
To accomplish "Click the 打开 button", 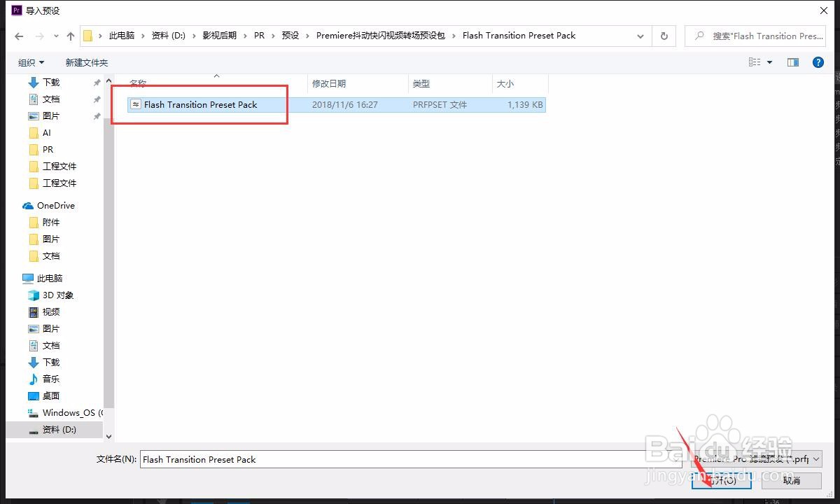I will click(721, 480).
